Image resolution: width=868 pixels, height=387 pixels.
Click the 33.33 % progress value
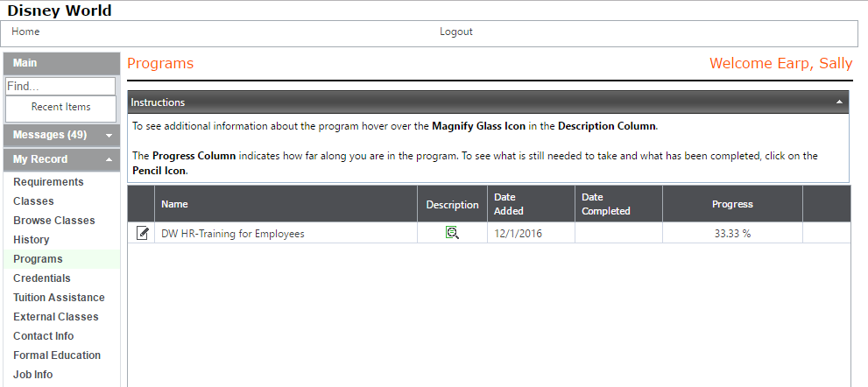[x=732, y=234]
